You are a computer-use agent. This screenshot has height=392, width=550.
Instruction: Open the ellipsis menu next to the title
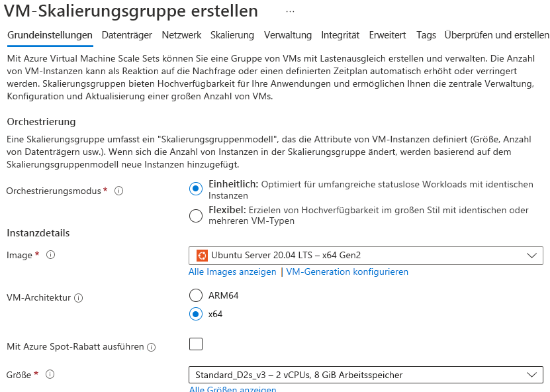point(289,11)
